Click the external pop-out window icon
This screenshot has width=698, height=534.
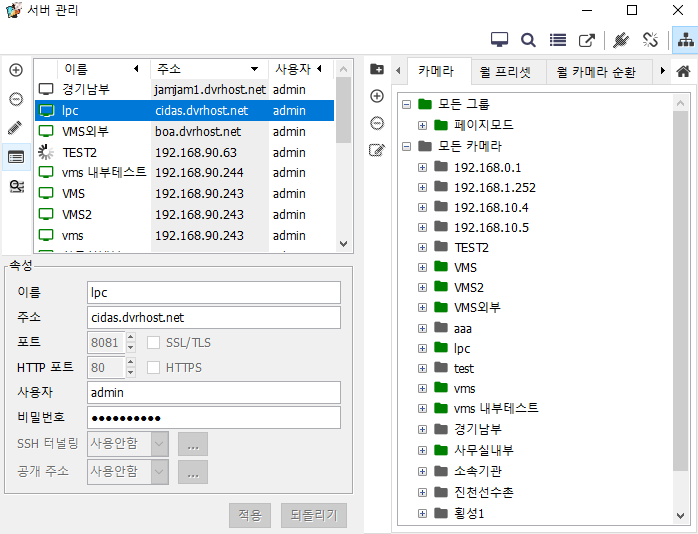coord(587,40)
